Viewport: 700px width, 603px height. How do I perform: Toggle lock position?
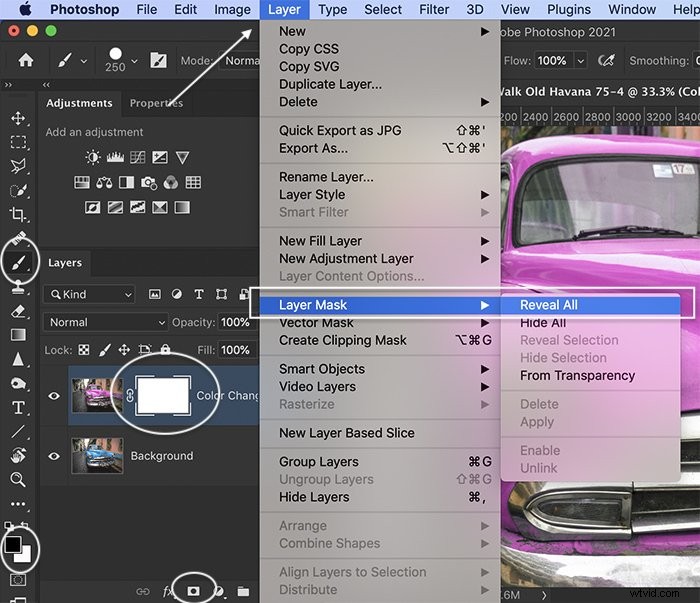[124, 349]
